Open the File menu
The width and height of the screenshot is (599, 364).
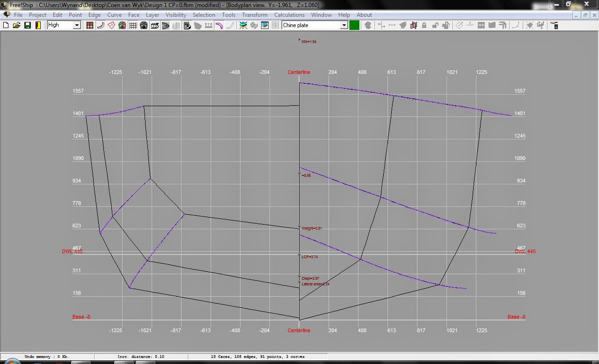point(18,15)
